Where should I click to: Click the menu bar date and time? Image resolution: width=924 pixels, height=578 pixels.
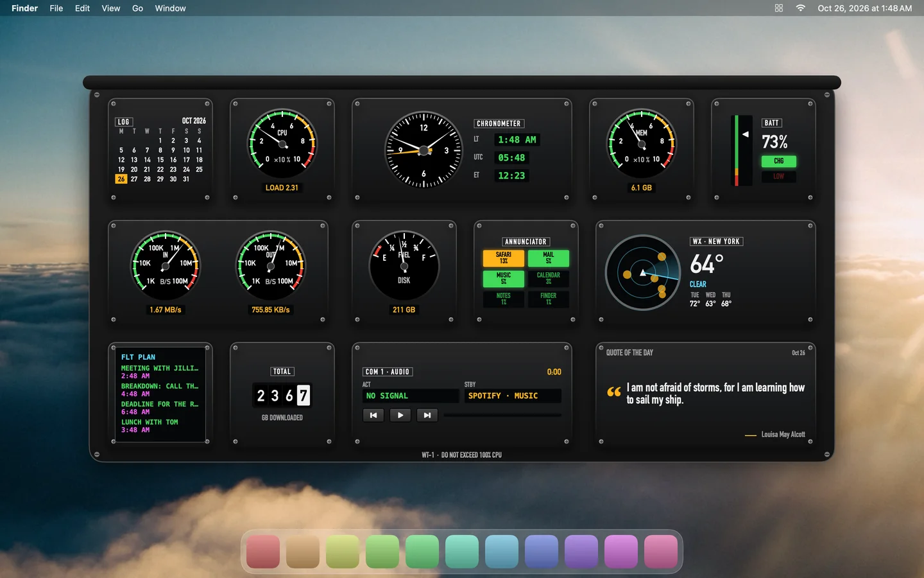[x=865, y=8]
